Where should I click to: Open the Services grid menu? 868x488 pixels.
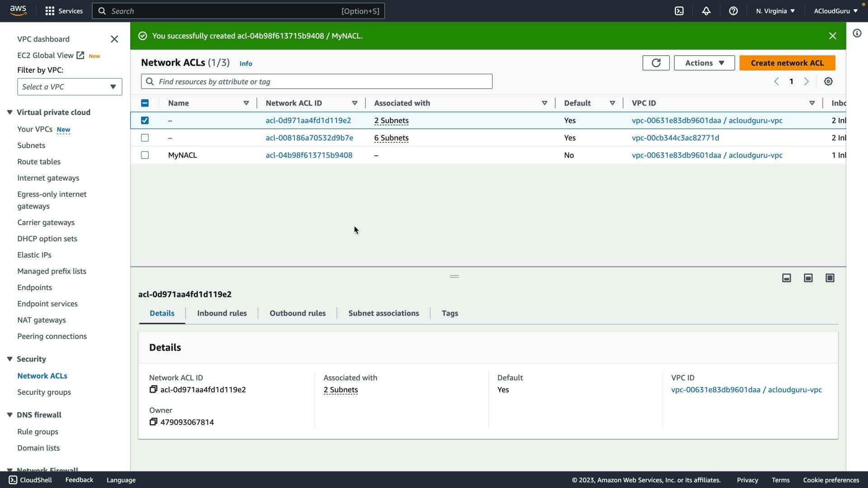(x=50, y=11)
